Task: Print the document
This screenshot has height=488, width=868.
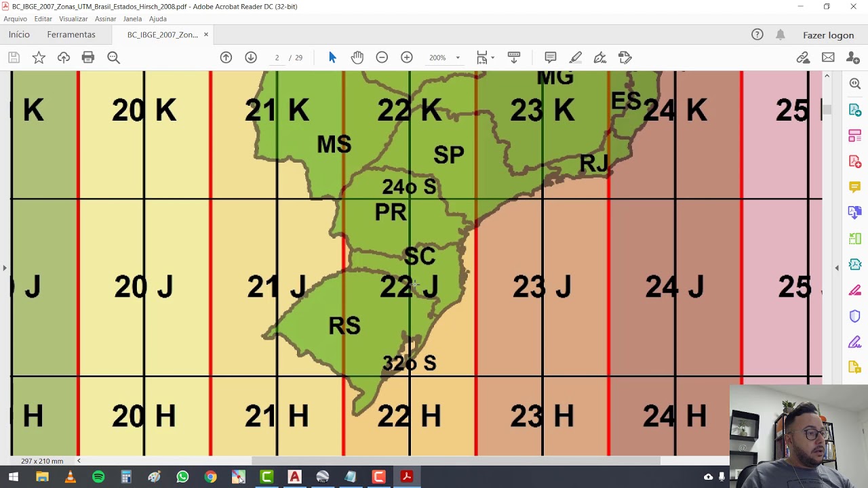Action: pyautogui.click(x=88, y=58)
